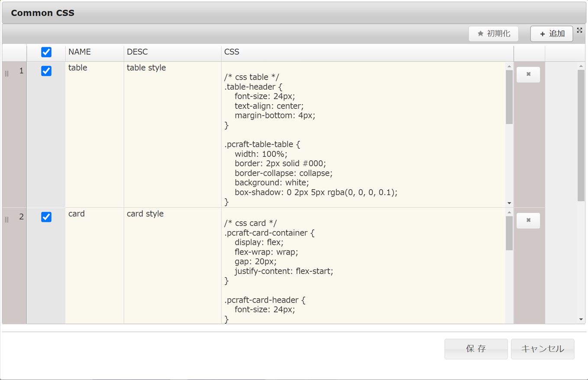
Task: Click the main grid scrollbar thumb
Action: click(x=581, y=135)
